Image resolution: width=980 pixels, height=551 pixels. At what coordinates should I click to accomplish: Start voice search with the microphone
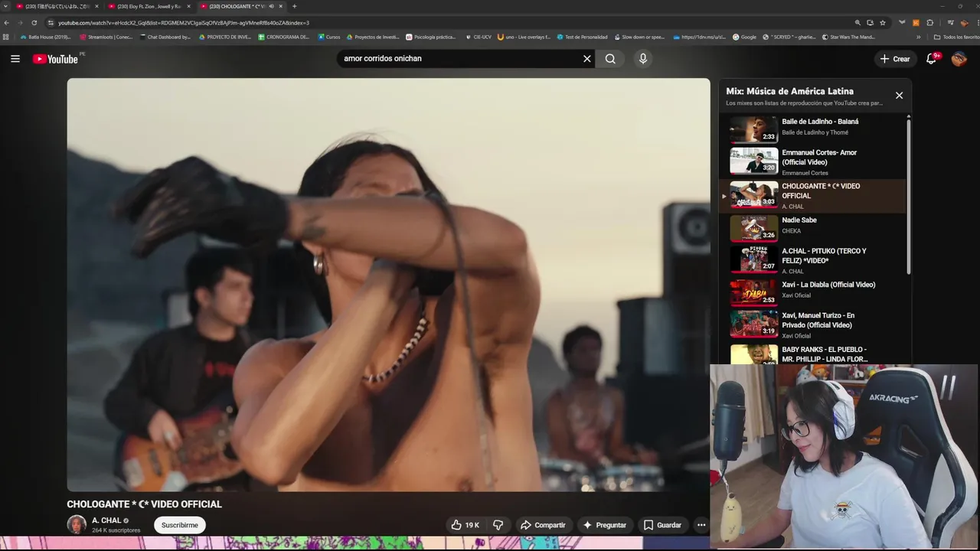pos(643,59)
